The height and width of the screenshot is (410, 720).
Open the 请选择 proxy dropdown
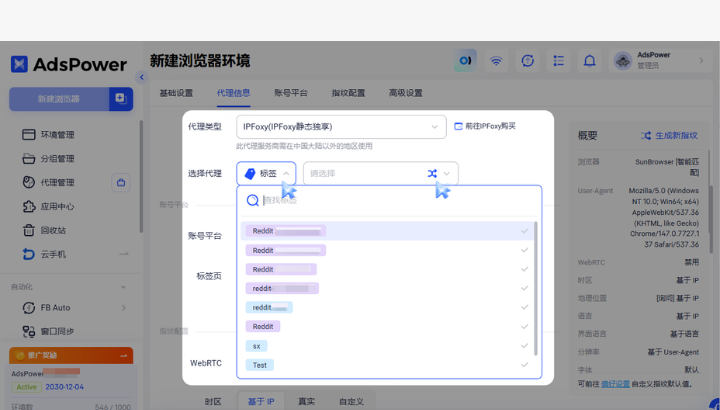pyautogui.click(x=380, y=174)
